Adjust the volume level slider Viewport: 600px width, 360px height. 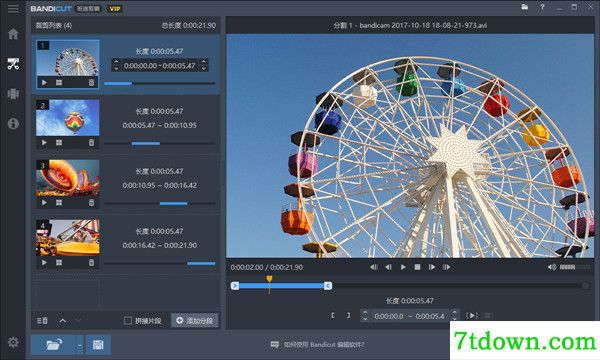pos(575,267)
